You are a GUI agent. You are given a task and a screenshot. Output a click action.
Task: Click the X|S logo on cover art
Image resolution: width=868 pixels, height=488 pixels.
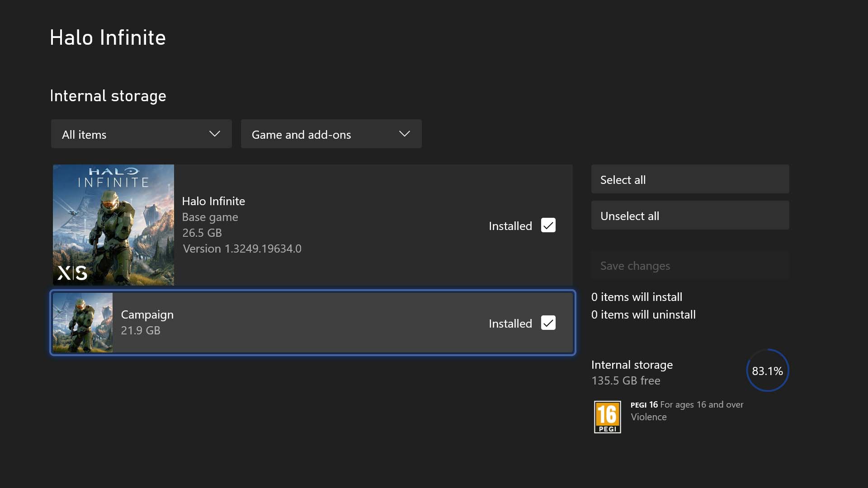(x=72, y=272)
